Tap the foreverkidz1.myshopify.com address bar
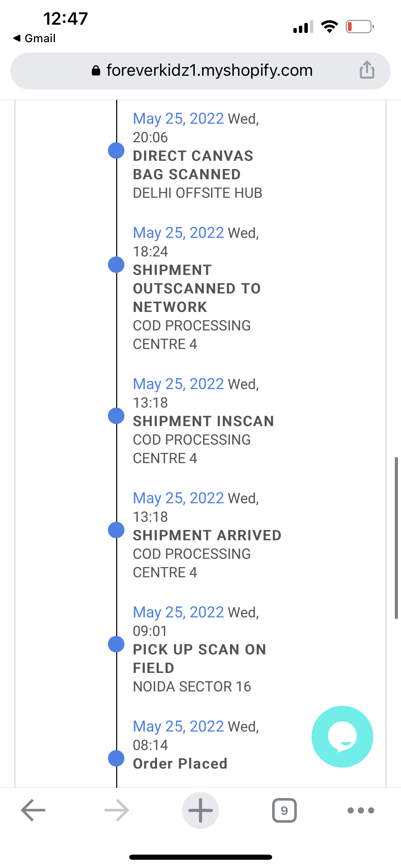401x868 pixels. point(209,71)
